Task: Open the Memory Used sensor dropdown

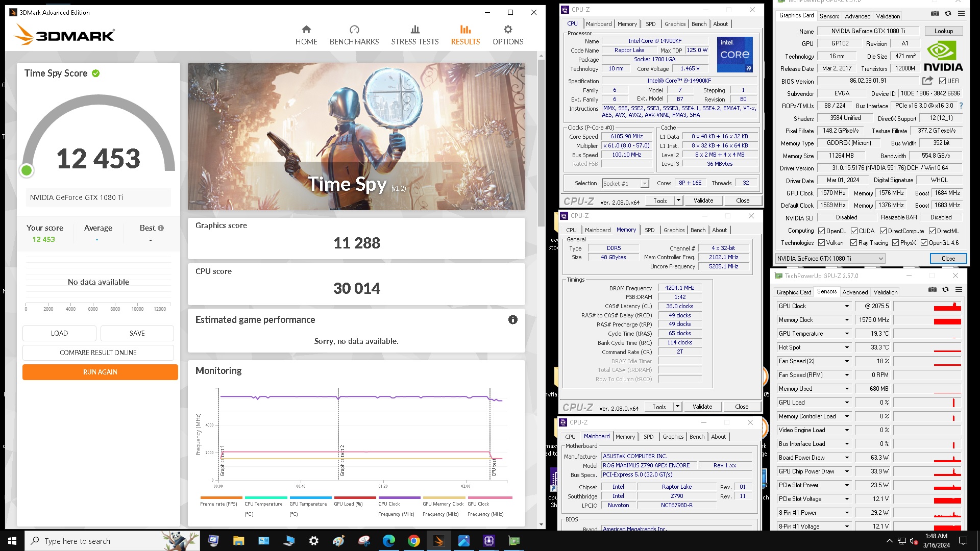Action: pos(847,389)
